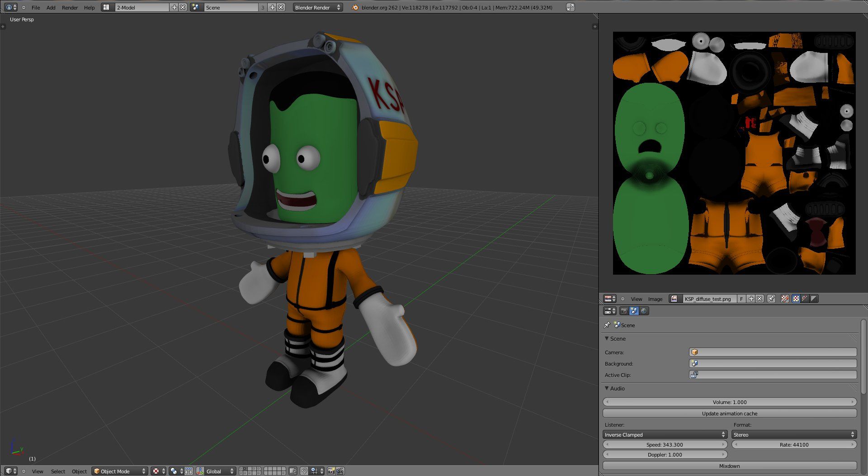Open the Global transform orientation dropdown

[x=216, y=471]
